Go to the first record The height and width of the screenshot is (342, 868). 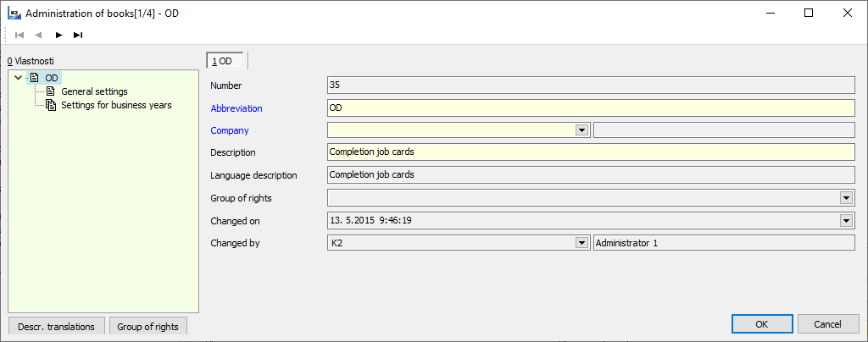pos(19,35)
